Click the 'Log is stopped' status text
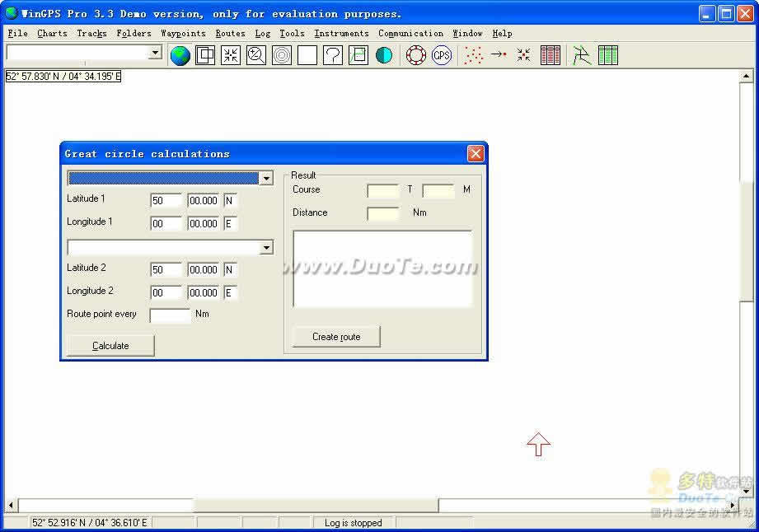The image size is (759, 532). point(353,523)
